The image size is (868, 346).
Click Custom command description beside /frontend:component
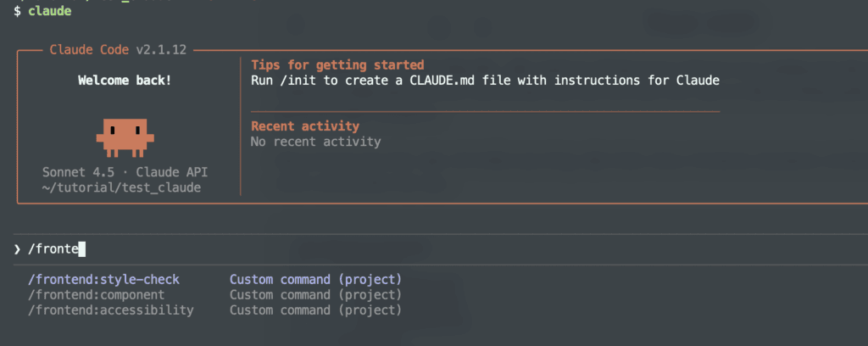[x=315, y=294]
